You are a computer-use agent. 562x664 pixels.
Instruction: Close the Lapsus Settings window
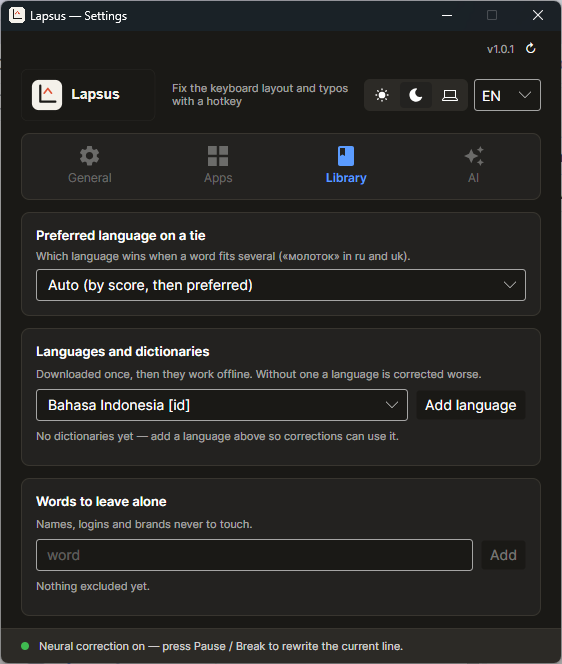point(538,16)
